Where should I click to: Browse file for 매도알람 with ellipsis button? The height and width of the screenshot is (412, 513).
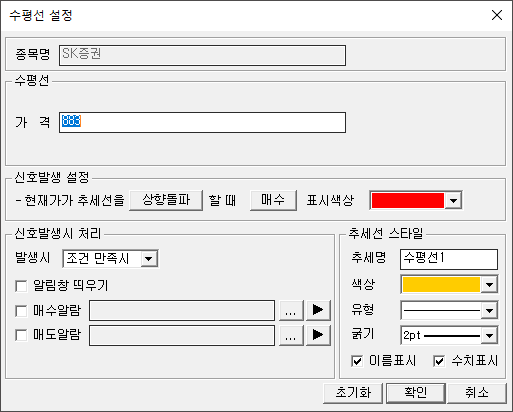click(x=291, y=335)
